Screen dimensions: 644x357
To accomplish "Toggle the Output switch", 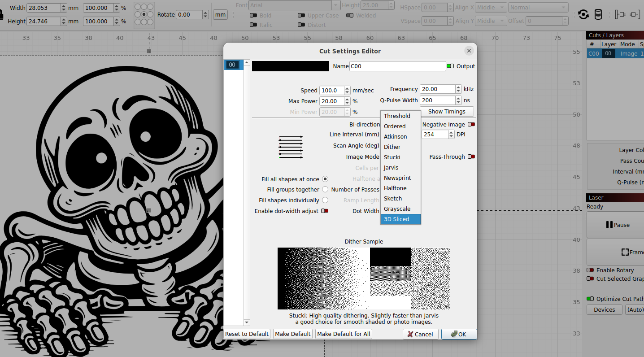I will pyautogui.click(x=450, y=66).
